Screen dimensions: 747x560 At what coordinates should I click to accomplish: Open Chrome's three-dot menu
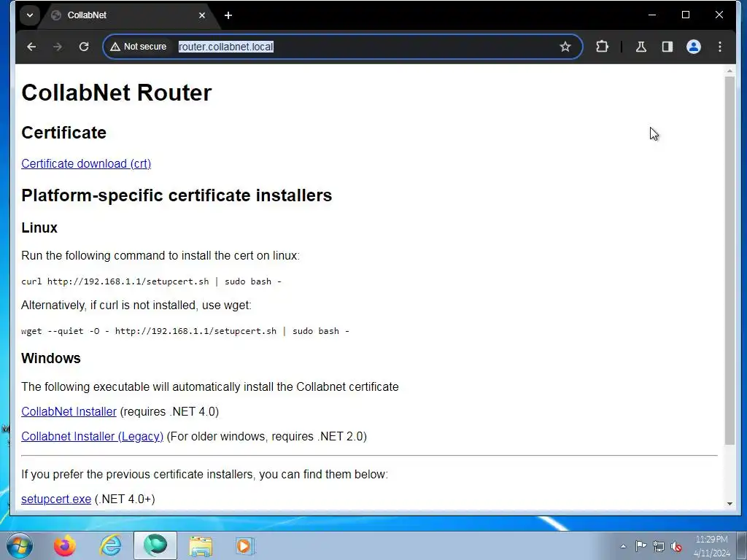coord(720,47)
